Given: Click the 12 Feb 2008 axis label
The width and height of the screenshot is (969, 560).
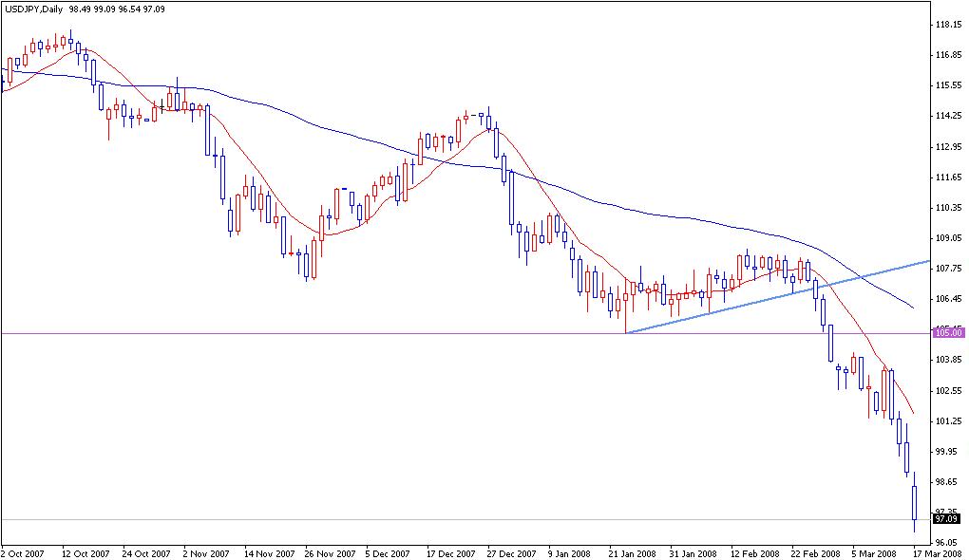Looking at the screenshot, I should (x=755, y=551).
